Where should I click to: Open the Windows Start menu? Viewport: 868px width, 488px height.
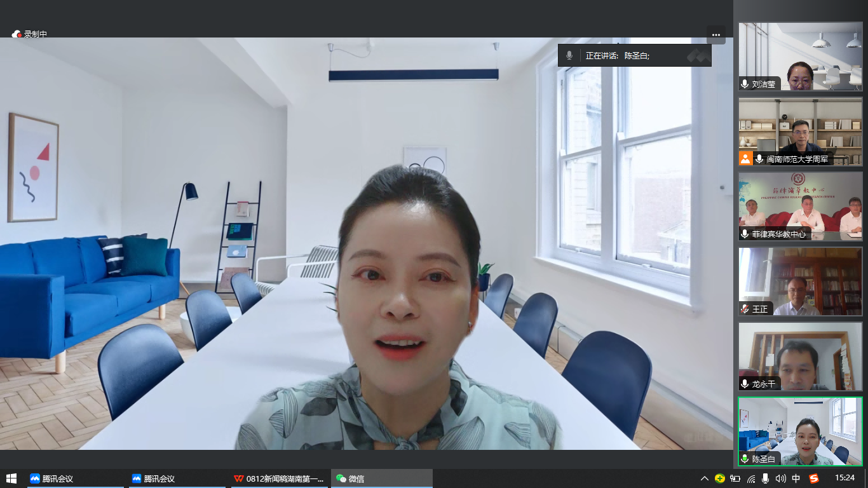click(x=11, y=478)
